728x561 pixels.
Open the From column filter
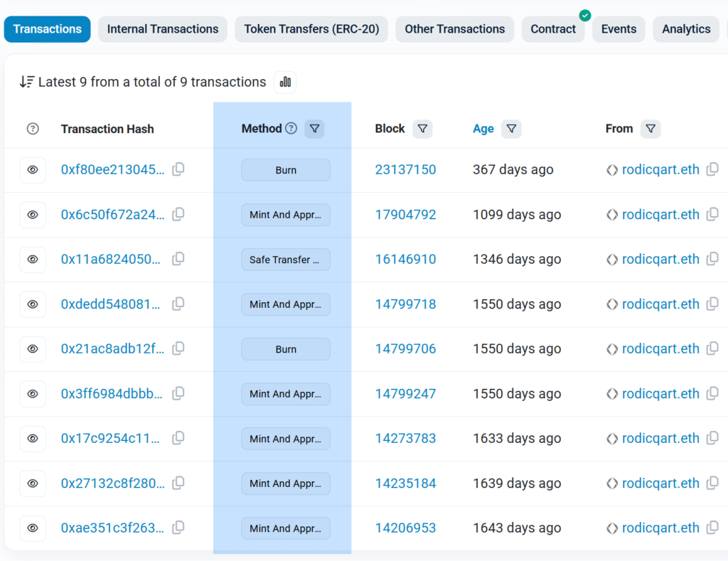(651, 129)
